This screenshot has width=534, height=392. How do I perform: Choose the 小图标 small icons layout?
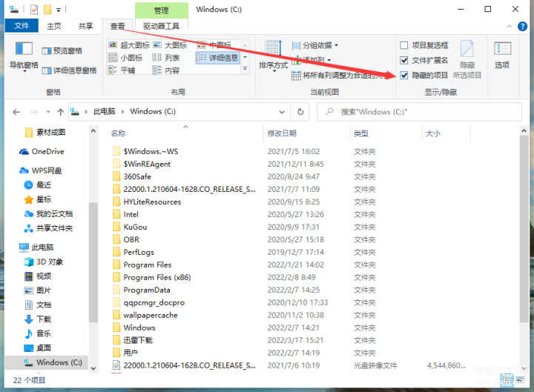pyautogui.click(x=125, y=58)
